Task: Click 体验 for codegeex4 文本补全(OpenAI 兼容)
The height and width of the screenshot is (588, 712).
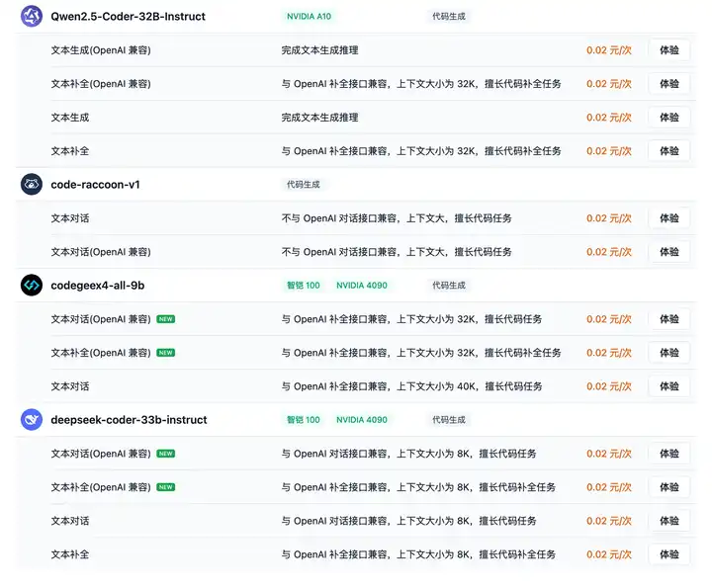Action: pos(669,353)
